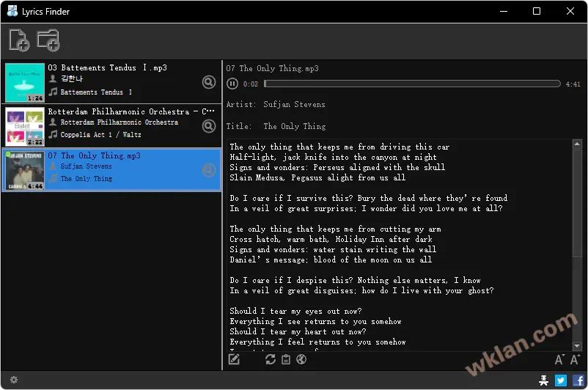Select 03 Battements Tendus I.mp3 row
Screen dimensions: 588x390
pos(111,82)
